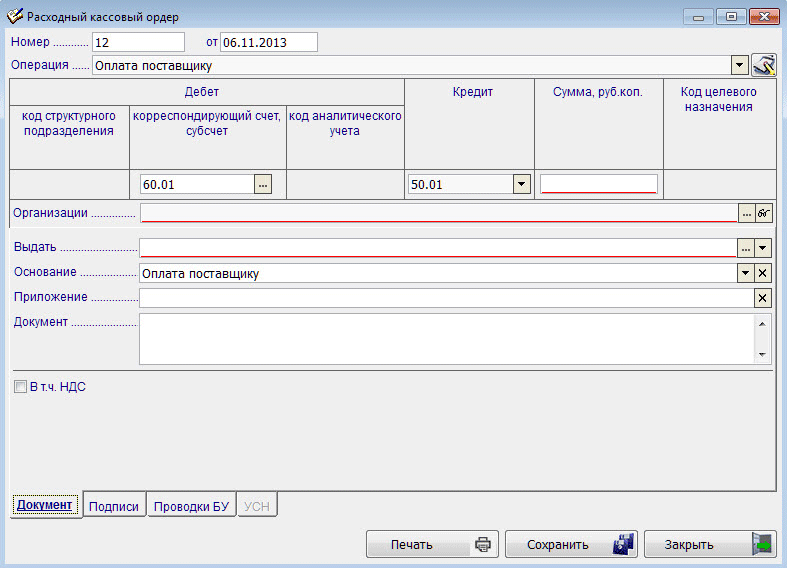Click the Выдать text field
787x568 pixels.
[x=438, y=248]
